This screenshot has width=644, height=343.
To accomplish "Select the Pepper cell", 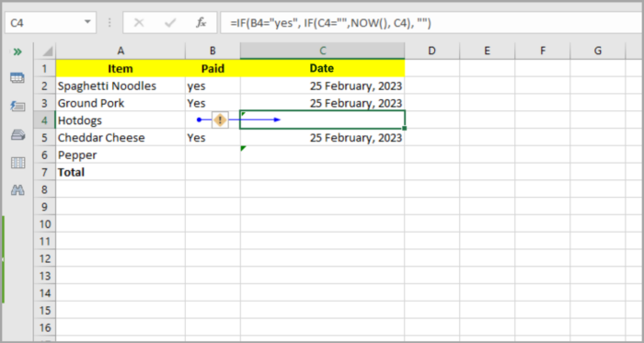I will (121, 155).
